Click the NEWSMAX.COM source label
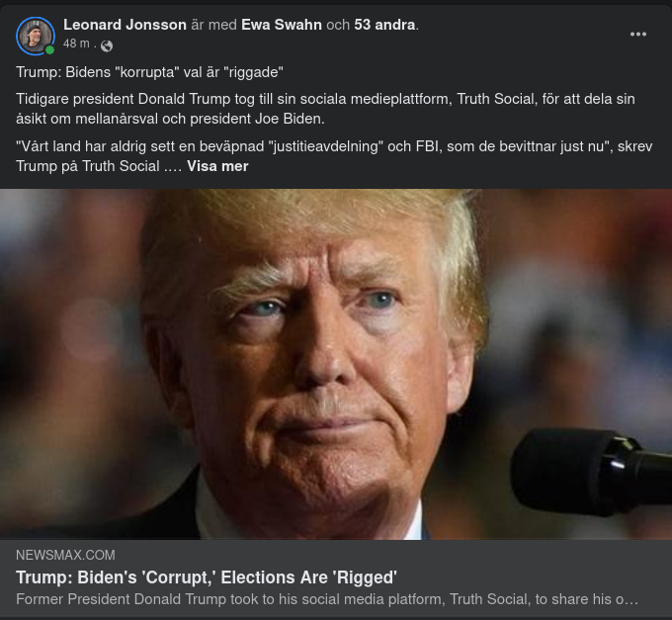The image size is (672, 620). (x=65, y=555)
